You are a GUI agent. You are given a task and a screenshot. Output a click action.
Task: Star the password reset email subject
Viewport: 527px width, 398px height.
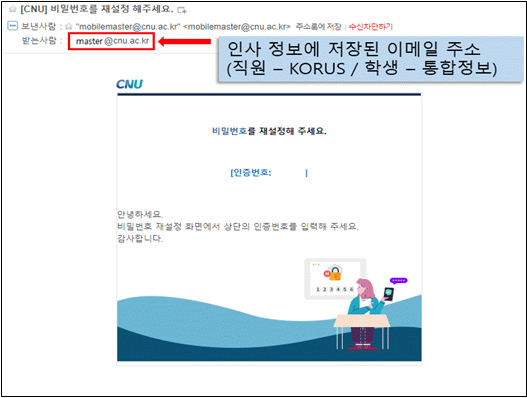click(12, 9)
